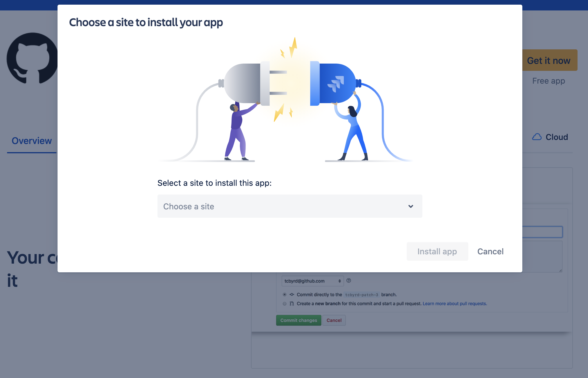Click the commit icon beside Commit directly

[x=292, y=294]
